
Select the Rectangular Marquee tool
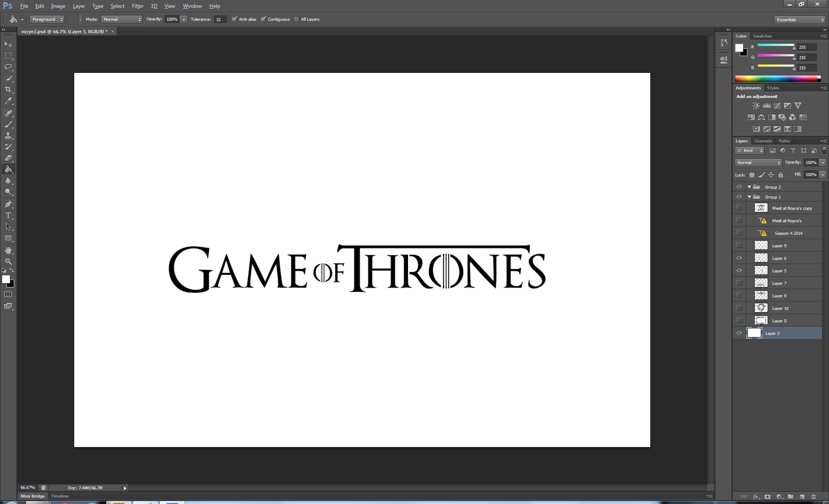(8, 56)
